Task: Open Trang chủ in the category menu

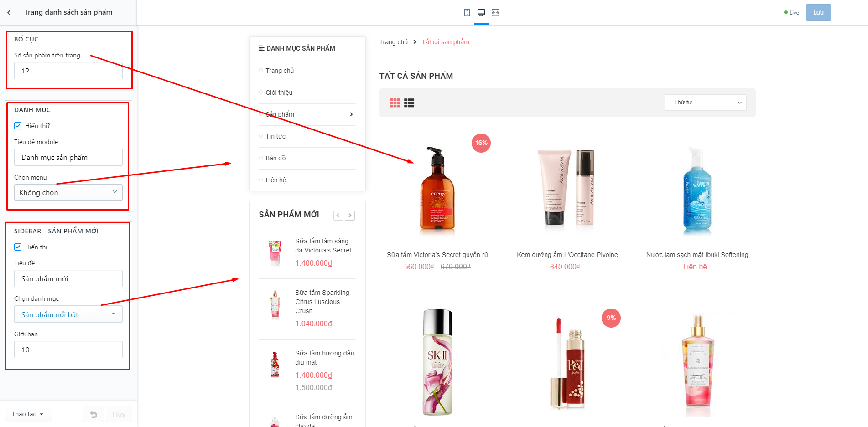Action: pos(280,71)
